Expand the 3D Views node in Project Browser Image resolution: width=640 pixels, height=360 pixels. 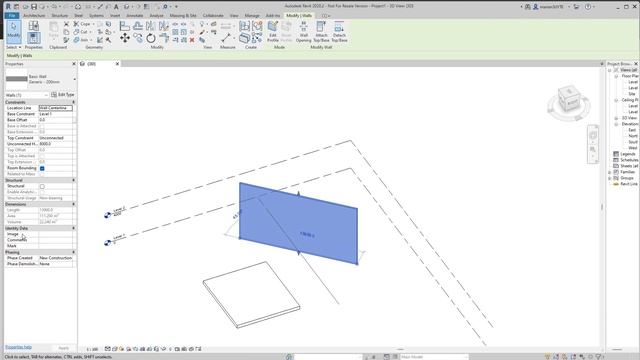[x=616, y=118]
